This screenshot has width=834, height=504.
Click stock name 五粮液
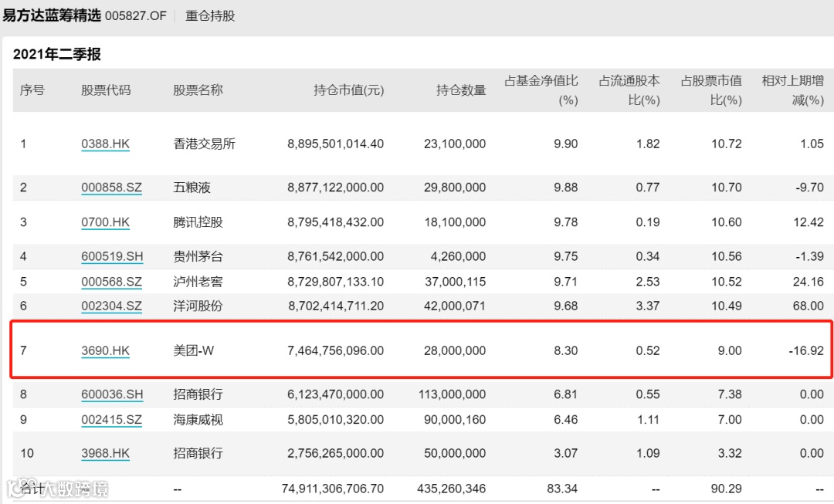pos(192,187)
